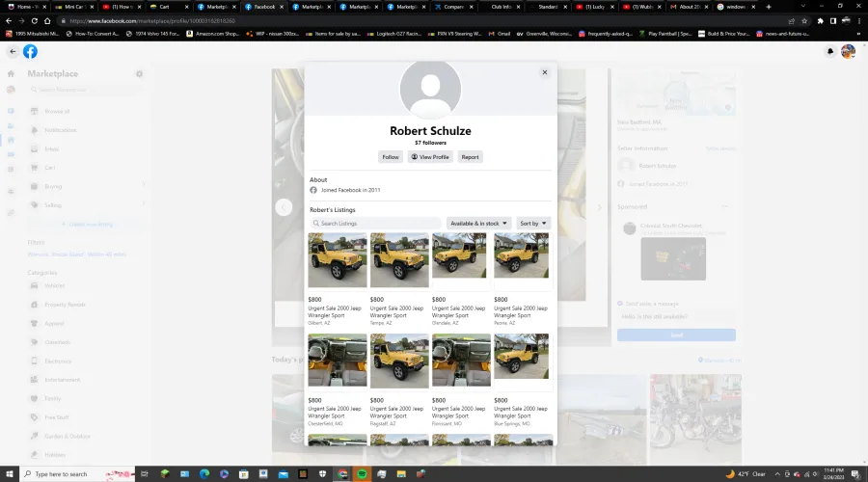Open the Jeep listing in Blue Springs, MO
The width and height of the screenshot is (868, 482).
click(x=523, y=380)
